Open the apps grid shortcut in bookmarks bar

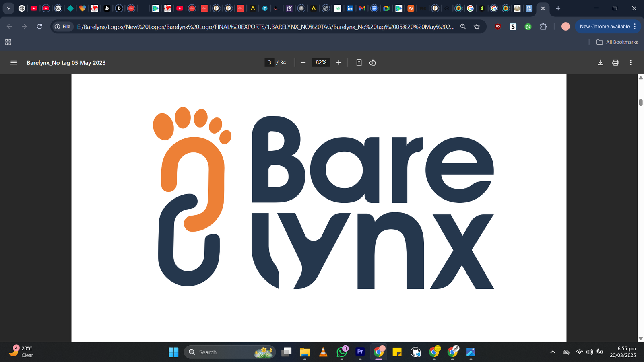click(x=8, y=42)
